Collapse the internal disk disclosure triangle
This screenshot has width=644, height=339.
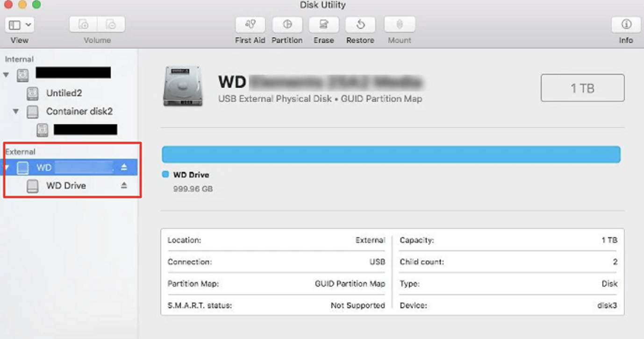coord(6,75)
